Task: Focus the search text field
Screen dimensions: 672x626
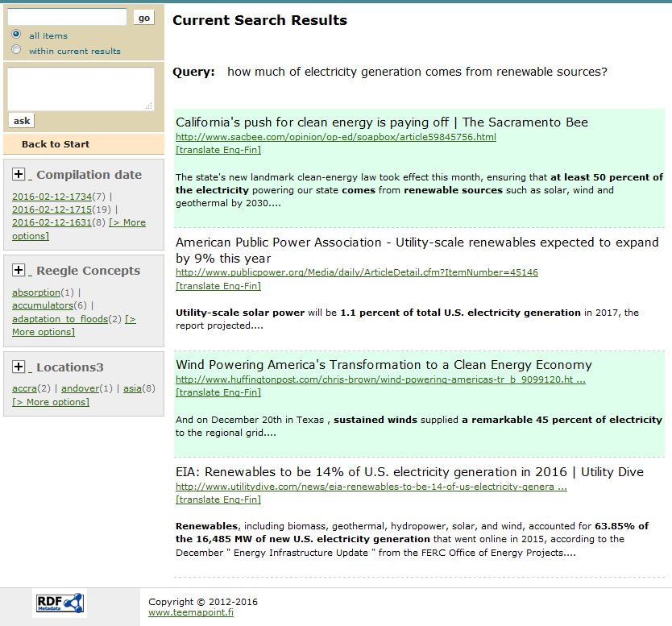Action: (x=68, y=17)
